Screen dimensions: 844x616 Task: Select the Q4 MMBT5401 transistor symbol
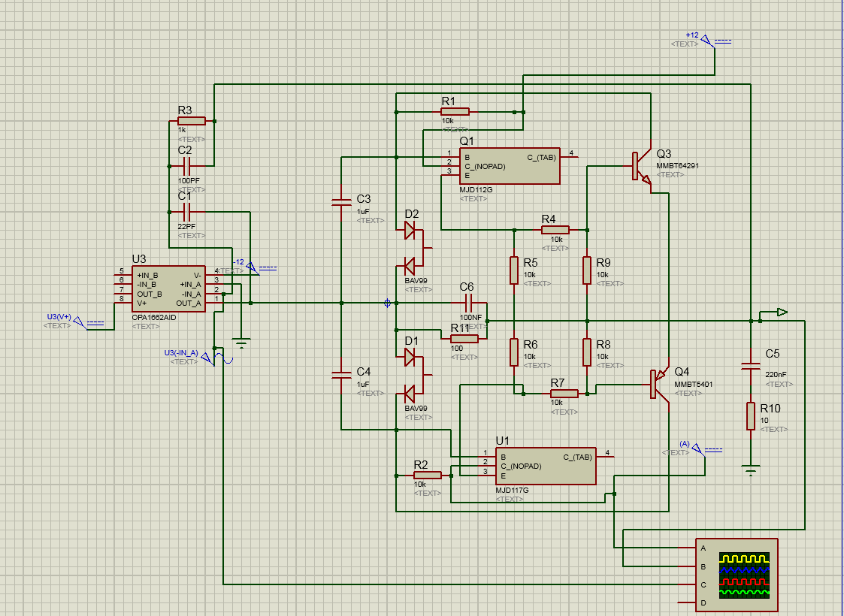point(659,384)
